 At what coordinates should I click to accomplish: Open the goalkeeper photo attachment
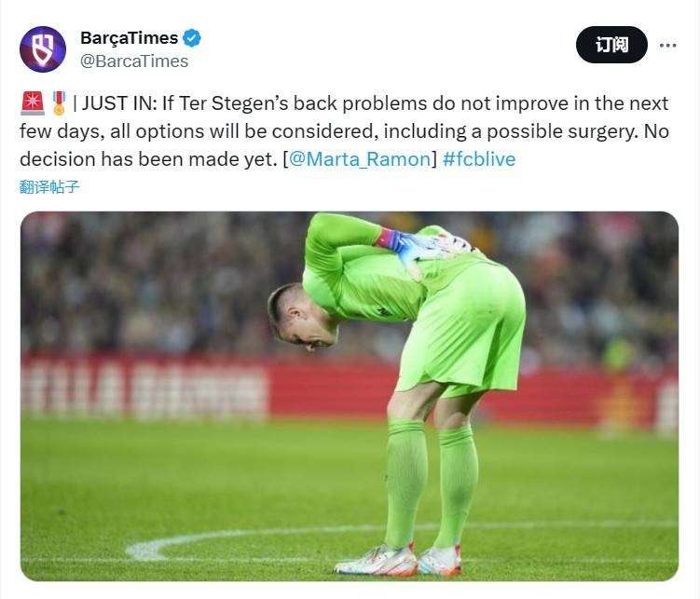pos(350,396)
